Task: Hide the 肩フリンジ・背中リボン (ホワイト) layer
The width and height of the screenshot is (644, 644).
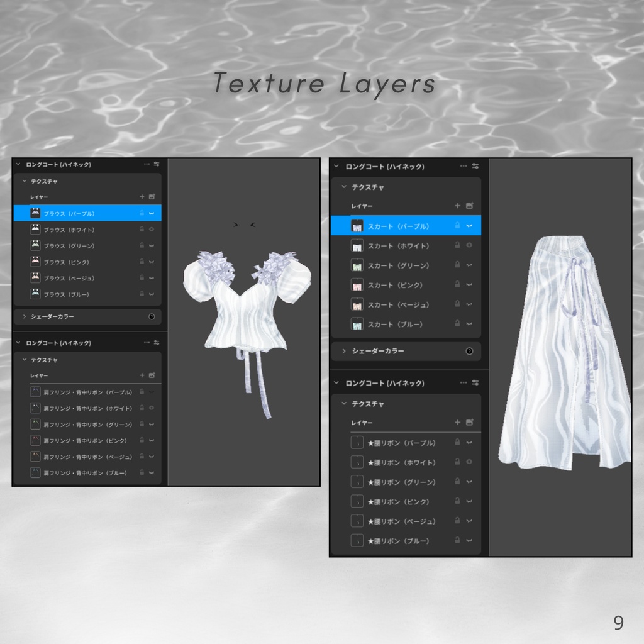Action: pyautogui.click(x=152, y=408)
